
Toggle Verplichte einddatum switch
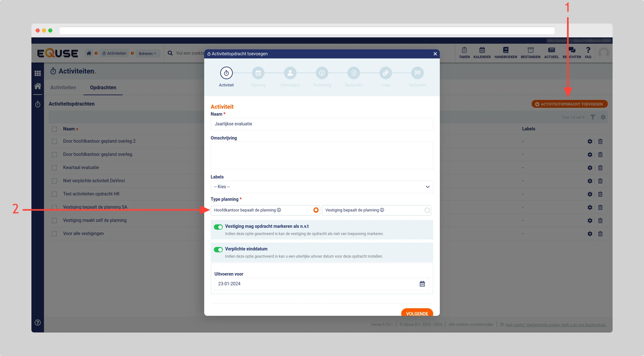click(x=218, y=249)
